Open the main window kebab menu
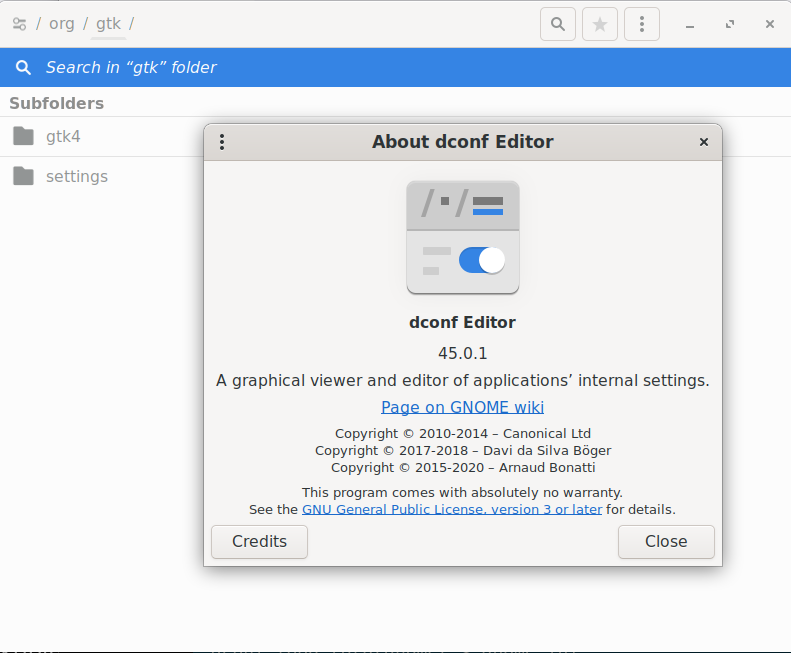Viewport: 791px width, 653px height. 642,24
